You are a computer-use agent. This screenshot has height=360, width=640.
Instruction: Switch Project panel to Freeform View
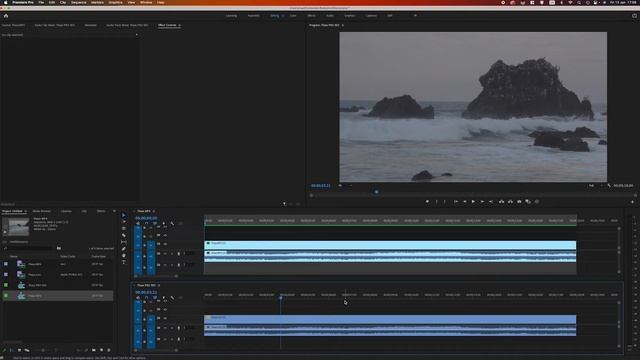pos(27,350)
